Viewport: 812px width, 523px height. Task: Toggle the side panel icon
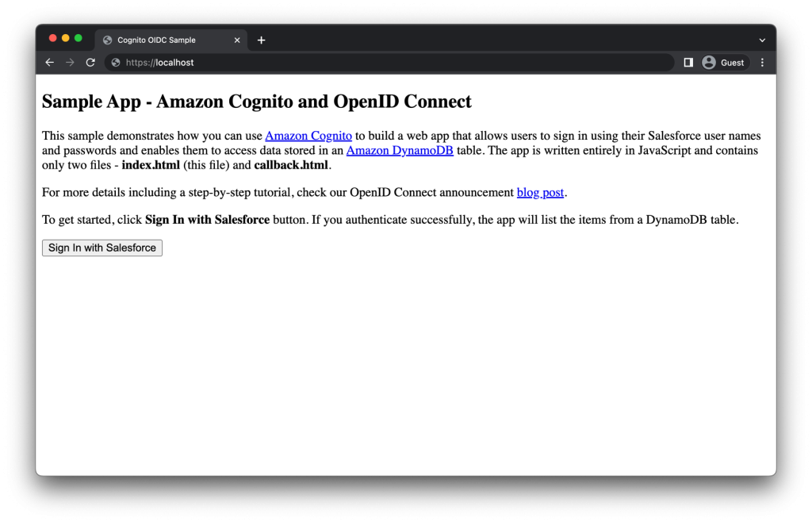(x=688, y=63)
